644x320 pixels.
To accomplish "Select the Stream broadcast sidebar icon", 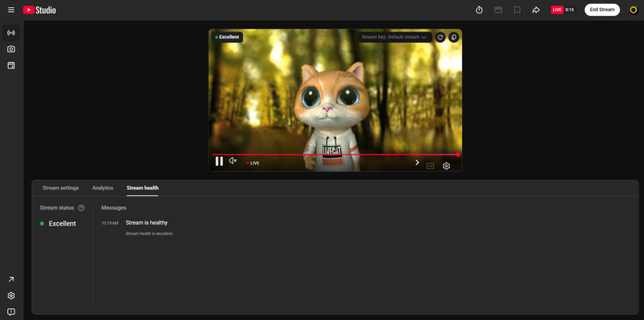I will tap(11, 33).
